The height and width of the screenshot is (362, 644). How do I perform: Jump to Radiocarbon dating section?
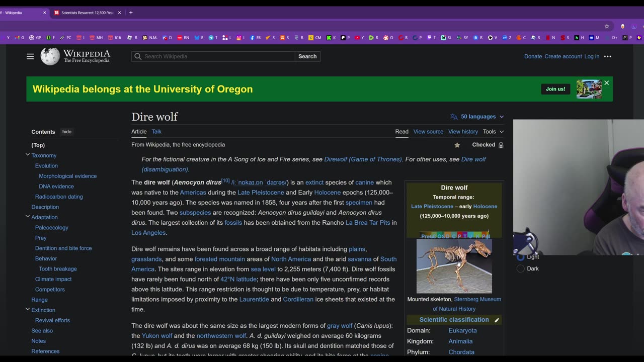[59, 197]
